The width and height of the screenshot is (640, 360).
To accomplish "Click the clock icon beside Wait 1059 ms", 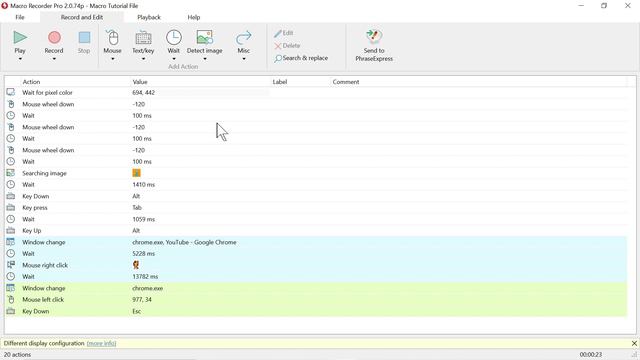I will pyautogui.click(x=11, y=219).
